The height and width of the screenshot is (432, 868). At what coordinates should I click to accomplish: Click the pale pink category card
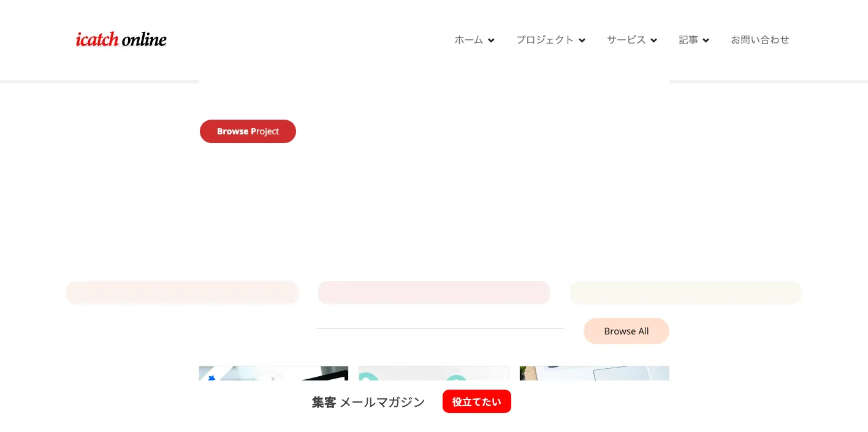[434, 293]
